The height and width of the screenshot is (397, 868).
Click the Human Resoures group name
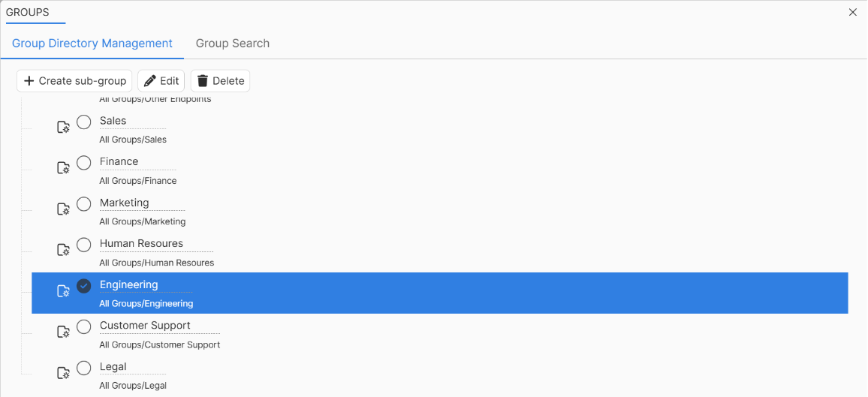pos(141,243)
